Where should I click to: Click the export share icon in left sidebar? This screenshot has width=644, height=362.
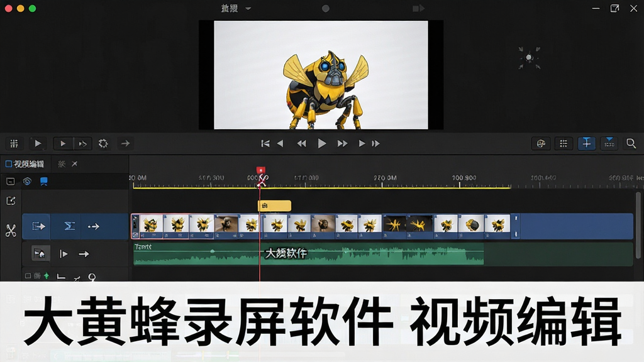click(11, 200)
